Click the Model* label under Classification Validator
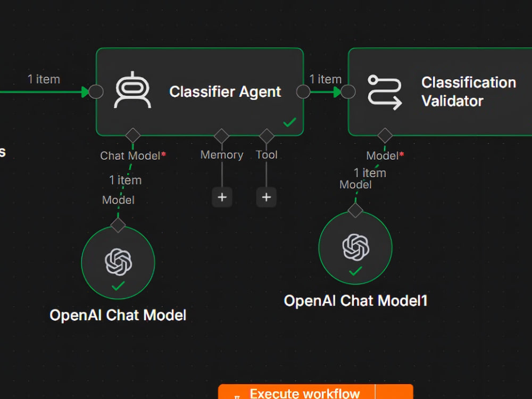Image resolution: width=532 pixels, height=399 pixels. (x=385, y=156)
